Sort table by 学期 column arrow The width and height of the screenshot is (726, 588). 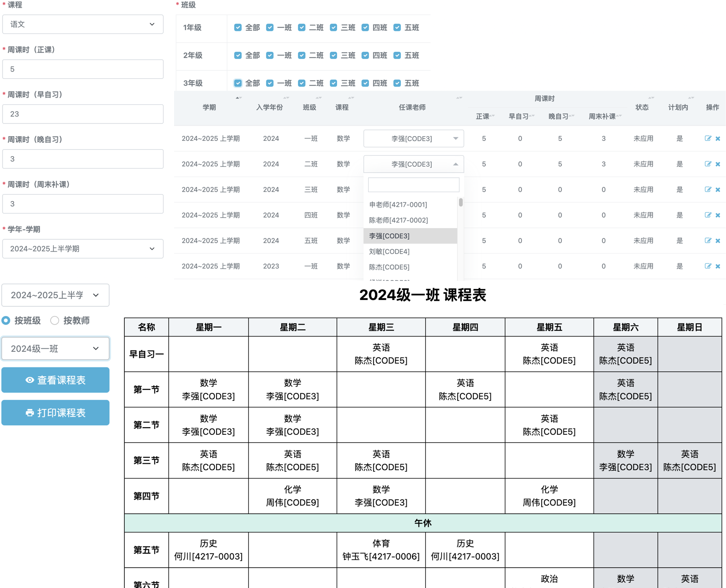coord(239,98)
